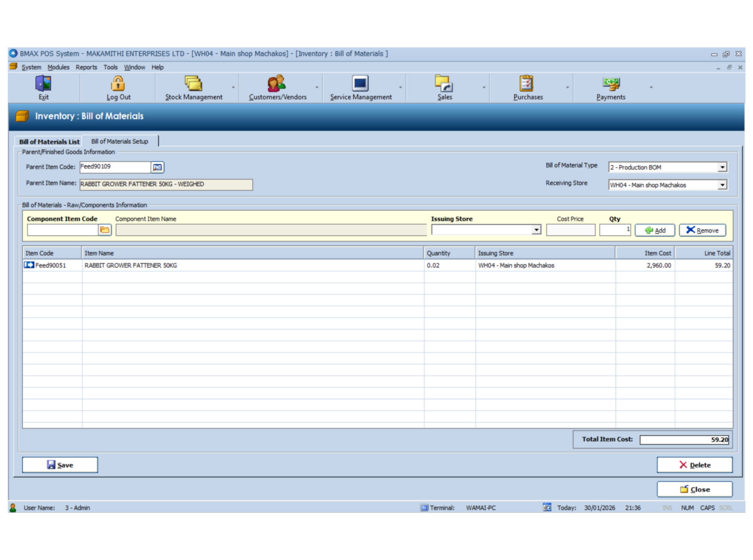Viewport: 753px width, 560px height.
Task: Click the Add component button
Action: [655, 231]
